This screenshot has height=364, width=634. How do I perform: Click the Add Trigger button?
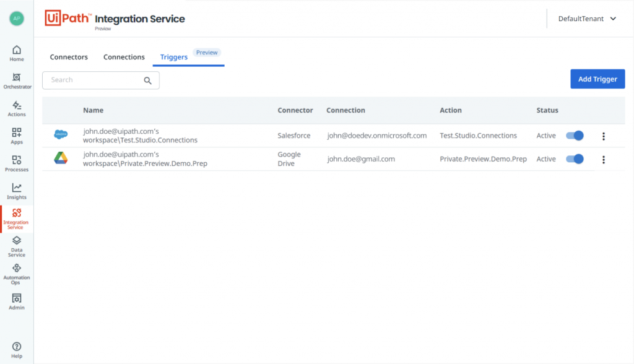[x=597, y=79]
